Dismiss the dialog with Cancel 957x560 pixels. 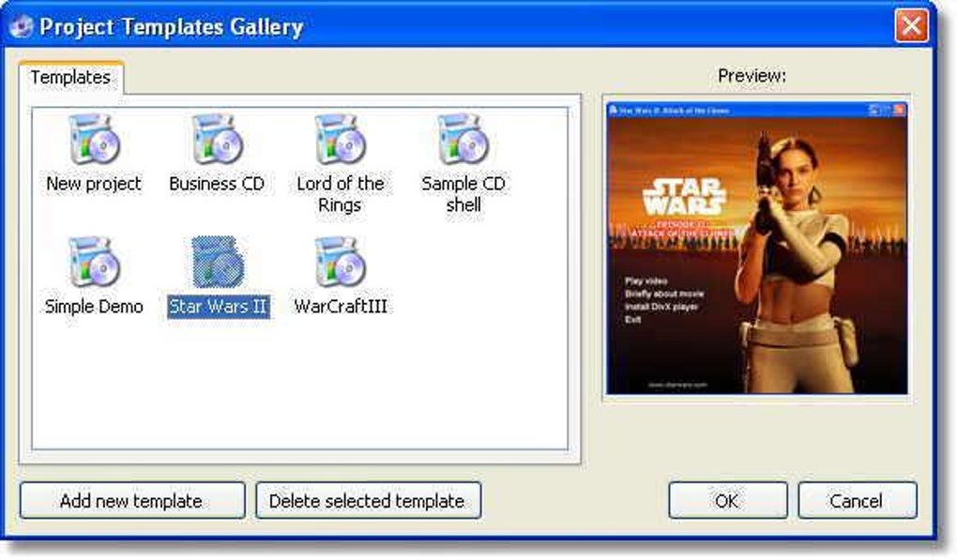click(857, 501)
